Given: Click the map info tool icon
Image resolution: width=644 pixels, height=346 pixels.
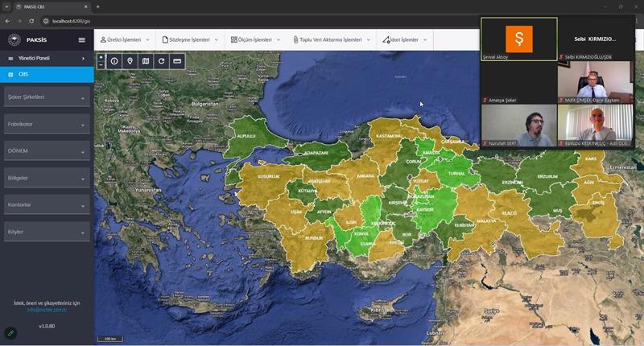Looking at the screenshot, I should [x=114, y=61].
